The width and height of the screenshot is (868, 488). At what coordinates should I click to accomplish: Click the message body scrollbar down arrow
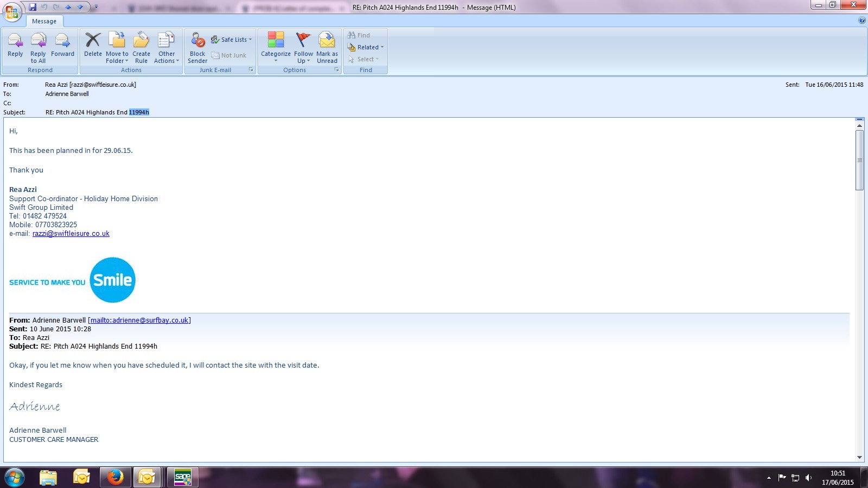859,457
